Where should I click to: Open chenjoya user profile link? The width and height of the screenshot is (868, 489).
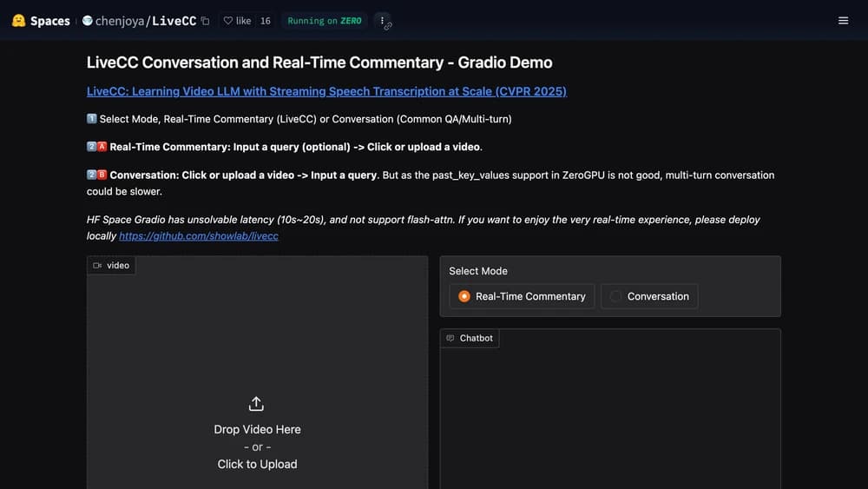[120, 21]
